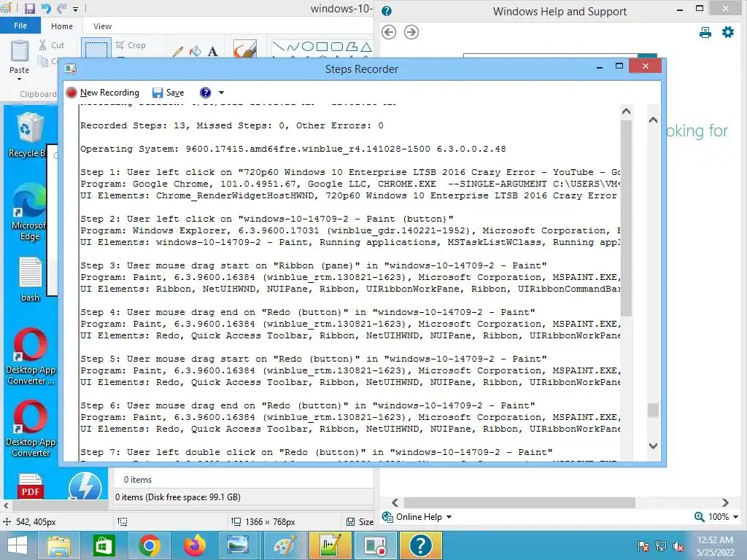The height and width of the screenshot is (560, 747).
Task: Switch to the View ribbon tab in Paint
Action: click(102, 26)
